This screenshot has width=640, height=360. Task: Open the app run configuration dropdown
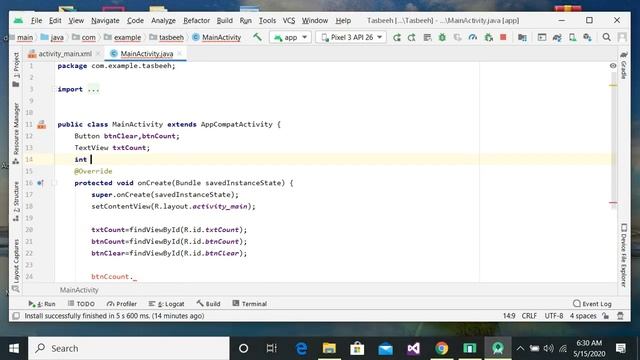tap(290, 37)
